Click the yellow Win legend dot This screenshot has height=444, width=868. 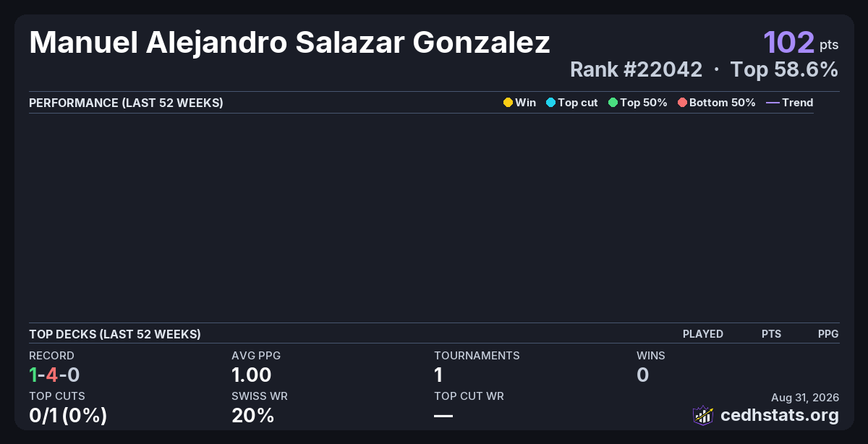[508, 103]
